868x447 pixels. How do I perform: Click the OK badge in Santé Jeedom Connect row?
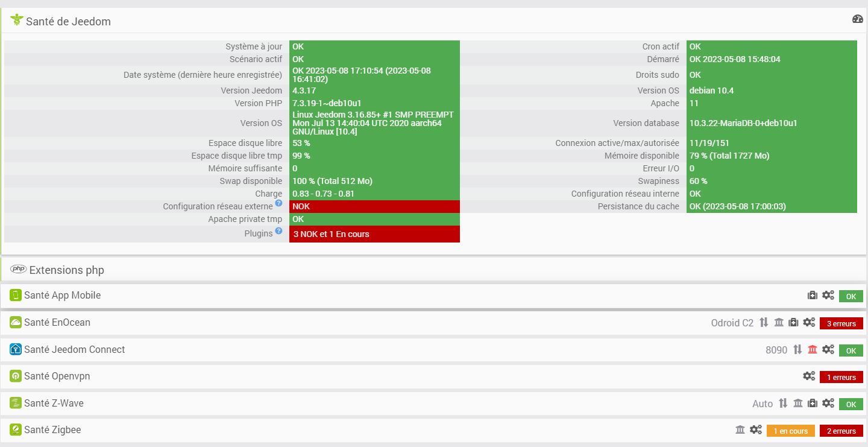[x=851, y=350]
